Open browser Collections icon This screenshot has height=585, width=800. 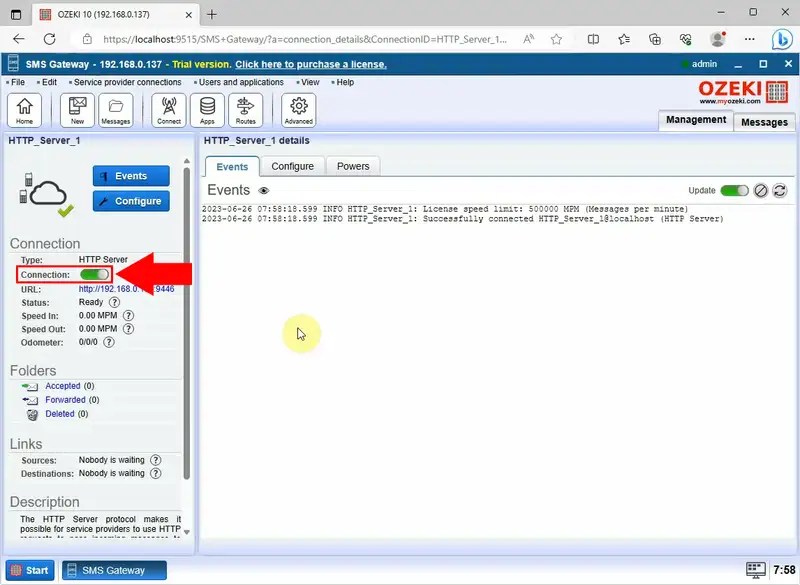(x=655, y=39)
